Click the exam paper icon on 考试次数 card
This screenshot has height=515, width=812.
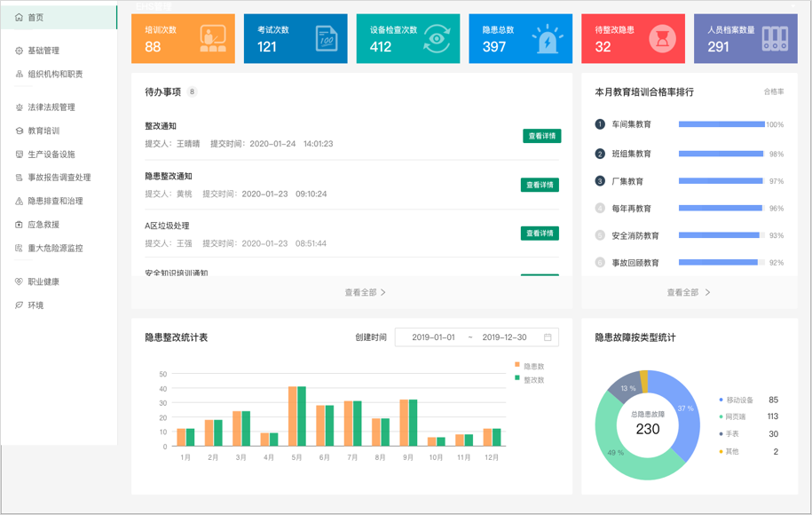(326, 38)
